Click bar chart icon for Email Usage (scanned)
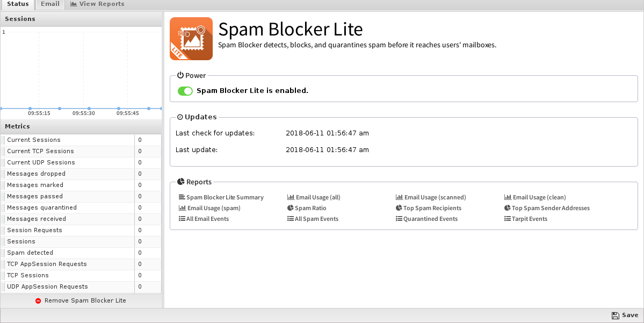Screen dimensions: 644x323 tap(399, 197)
